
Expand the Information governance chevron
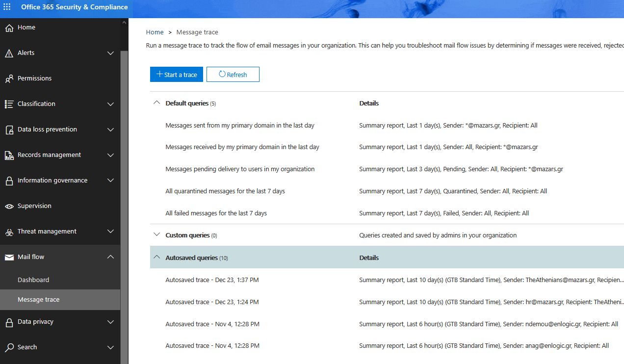(110, 181)
